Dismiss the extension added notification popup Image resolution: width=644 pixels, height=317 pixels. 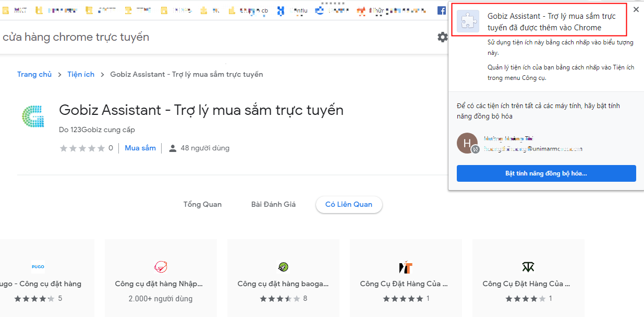tap(636, 9)
